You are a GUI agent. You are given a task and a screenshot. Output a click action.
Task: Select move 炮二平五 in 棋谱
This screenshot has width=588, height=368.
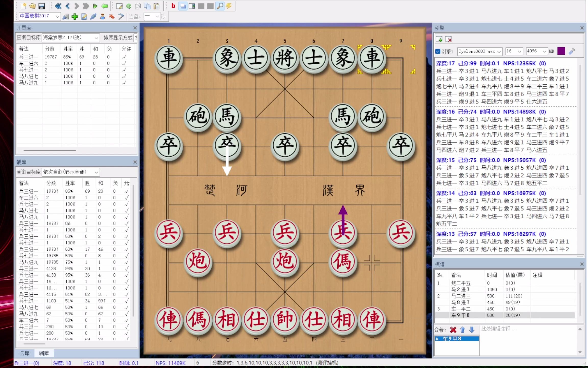coord(461,283)
